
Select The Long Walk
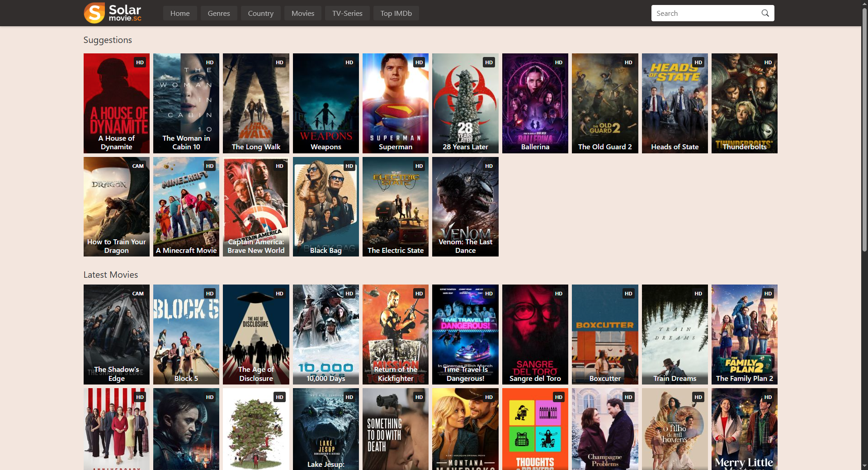point(255,103)
